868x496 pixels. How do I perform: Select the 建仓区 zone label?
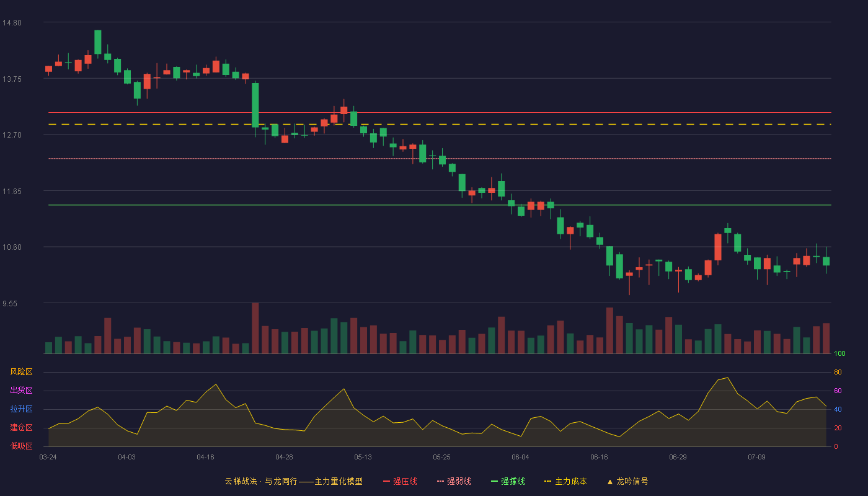click(x=21, y=428)
